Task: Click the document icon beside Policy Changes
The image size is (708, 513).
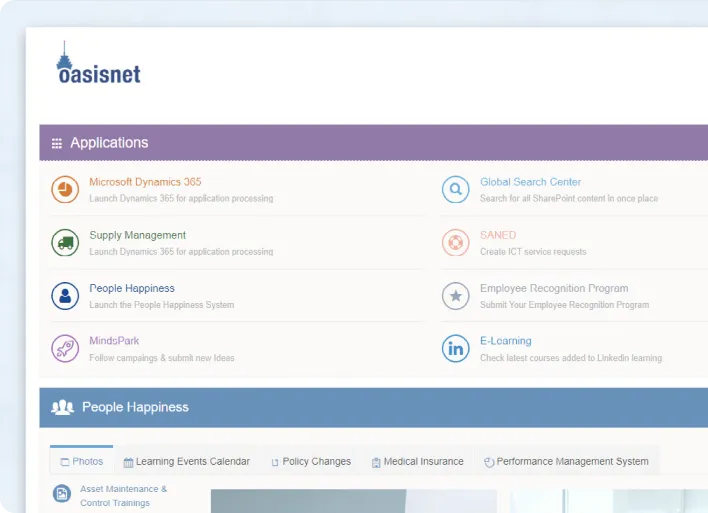Action: click(x=275, y=462)
